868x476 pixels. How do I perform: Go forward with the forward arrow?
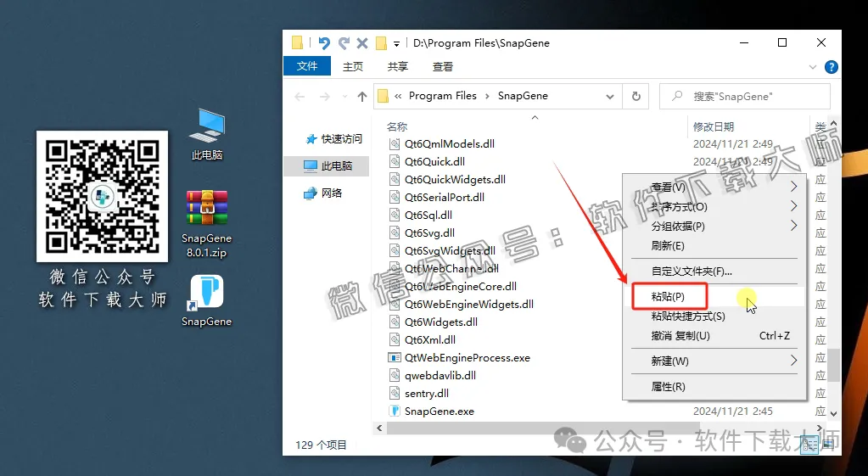(x=325, y=97)
